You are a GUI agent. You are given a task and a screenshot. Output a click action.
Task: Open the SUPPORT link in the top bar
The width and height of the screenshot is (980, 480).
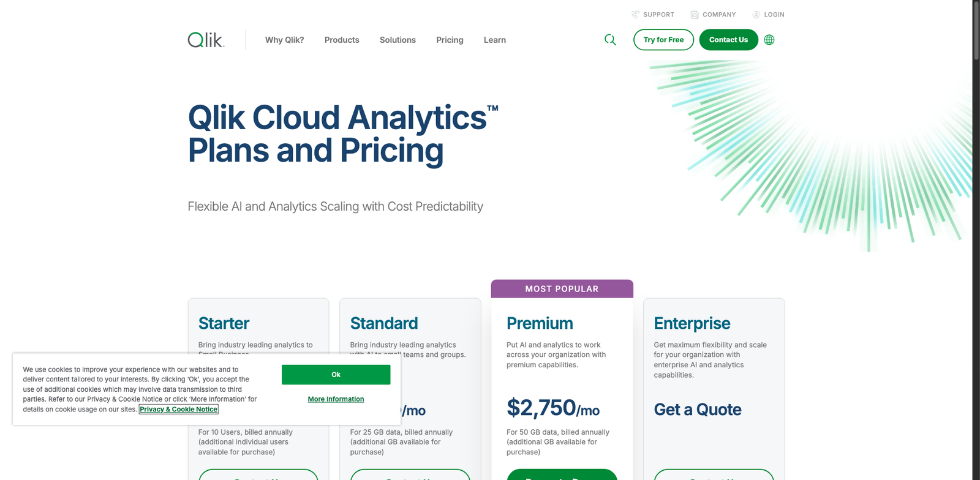pyautogui.click(x=658, y=14)
